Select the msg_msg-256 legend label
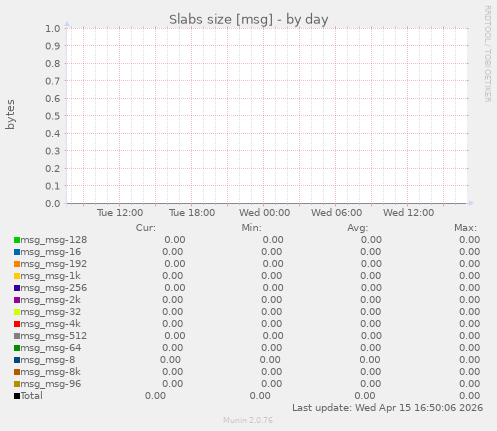This screenshot has height=431, width=497. click(54, 288)
